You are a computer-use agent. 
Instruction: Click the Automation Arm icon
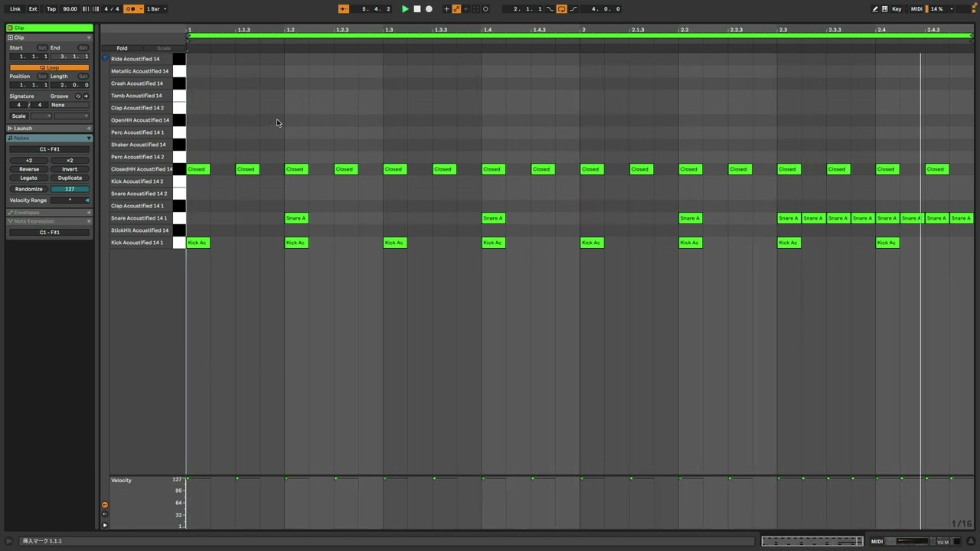(x=456, y=9)
